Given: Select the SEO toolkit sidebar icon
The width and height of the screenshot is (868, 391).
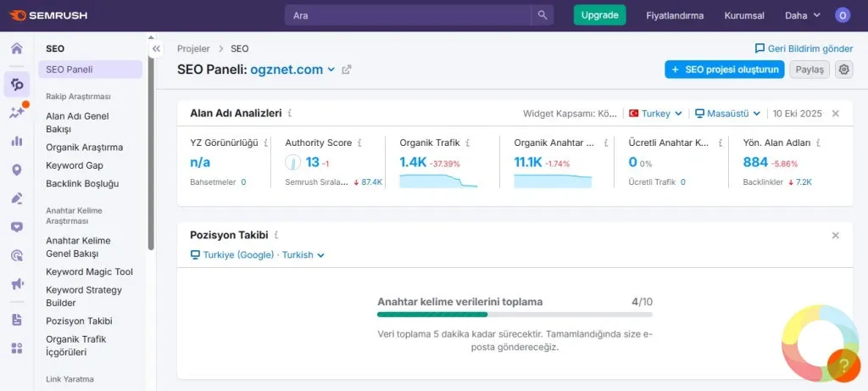Looking at the screenshot, I should pos(17,84).
